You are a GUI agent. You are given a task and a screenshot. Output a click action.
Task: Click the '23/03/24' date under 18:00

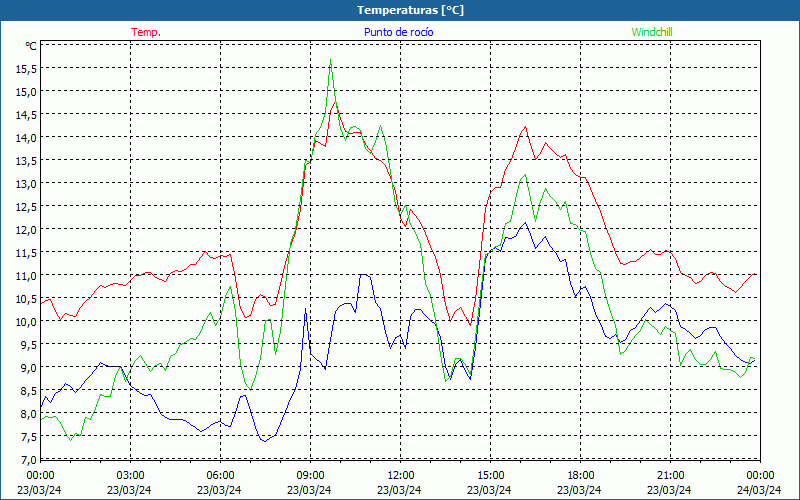coord(579,490)
